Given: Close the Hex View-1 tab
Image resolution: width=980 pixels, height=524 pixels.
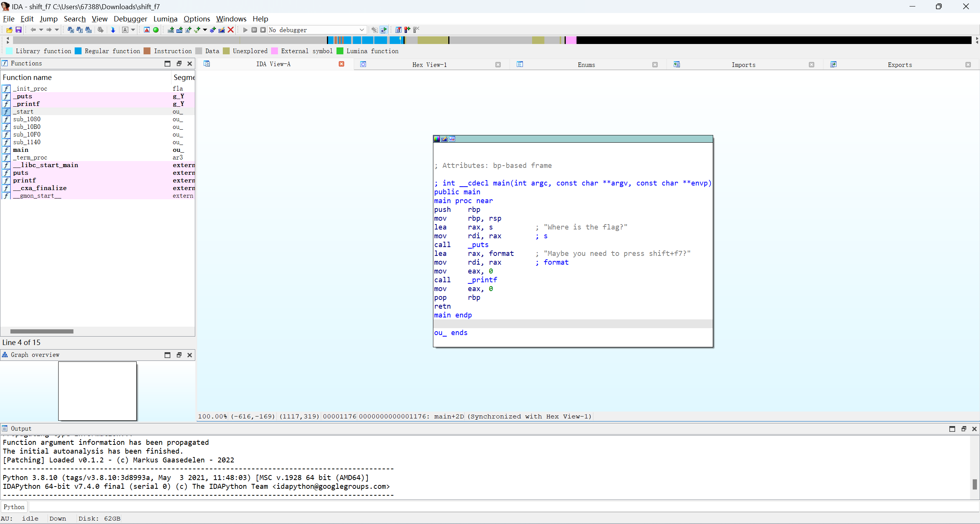Looking at the screenshot, I should coord(498,65).
